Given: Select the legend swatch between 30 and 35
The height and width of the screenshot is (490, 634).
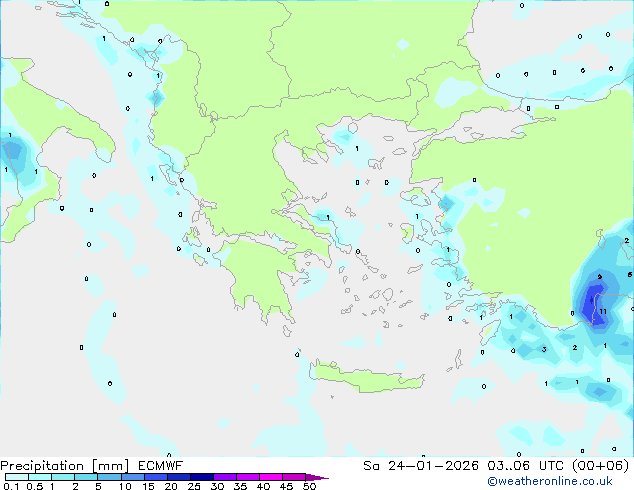Looking at the screenshot, I should tap(225, 477).
